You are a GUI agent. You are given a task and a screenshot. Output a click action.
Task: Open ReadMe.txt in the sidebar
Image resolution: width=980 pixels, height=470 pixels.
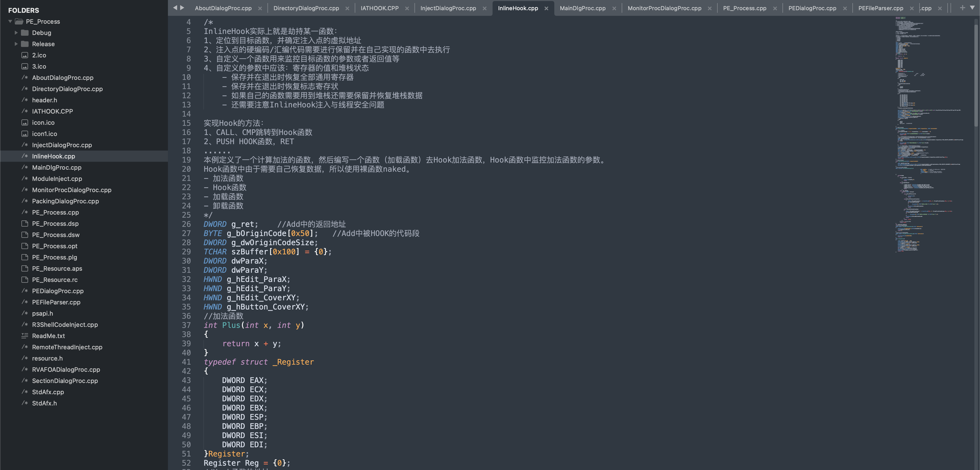pyautogui.click(x=48, y=336)
